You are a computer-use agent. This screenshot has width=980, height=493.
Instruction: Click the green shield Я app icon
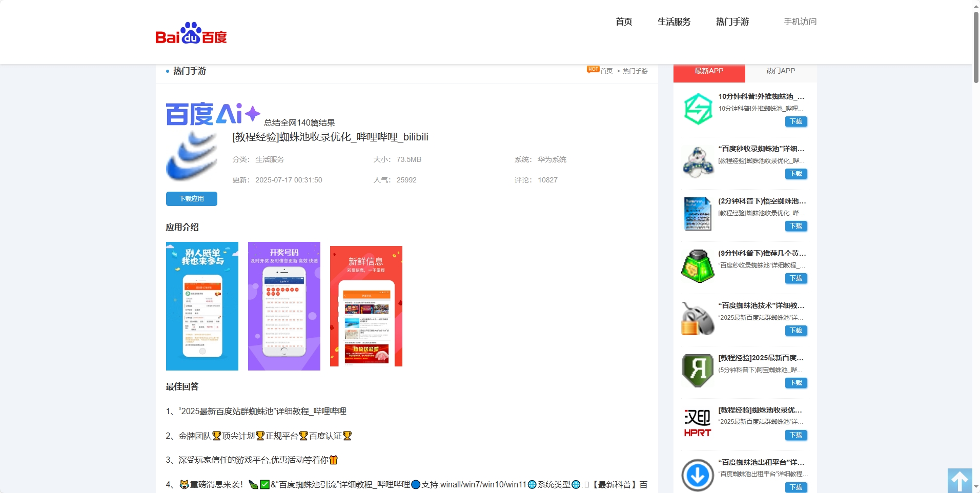698,370
